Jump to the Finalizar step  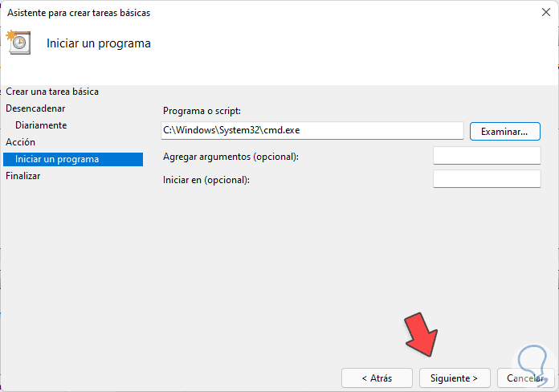tap(23, 176)
